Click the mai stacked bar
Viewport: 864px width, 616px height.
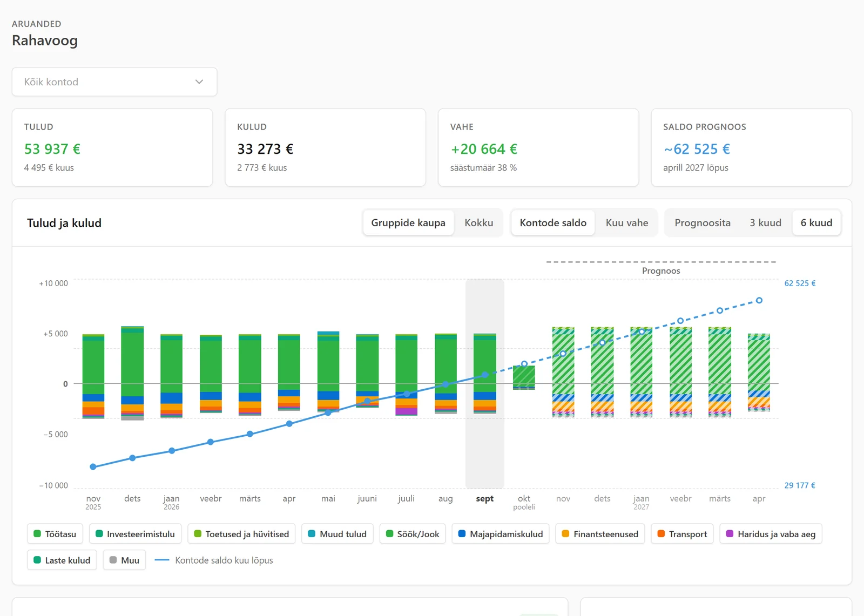point(328,372)
